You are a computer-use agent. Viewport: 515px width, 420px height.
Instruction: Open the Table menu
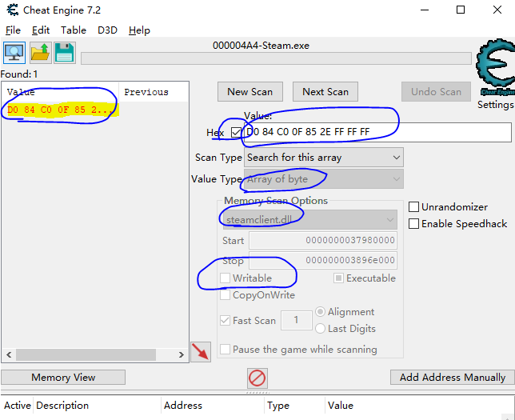(x=74, y=30)
